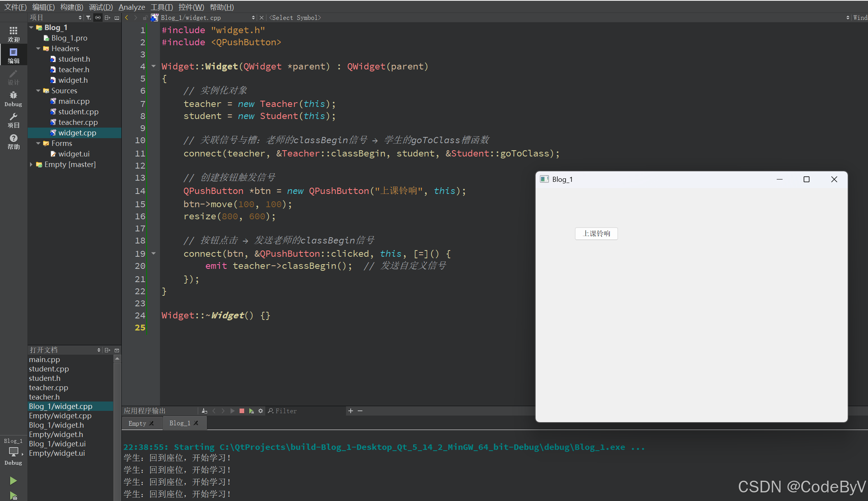Switch to the Empty output tab

click(137, 423)
